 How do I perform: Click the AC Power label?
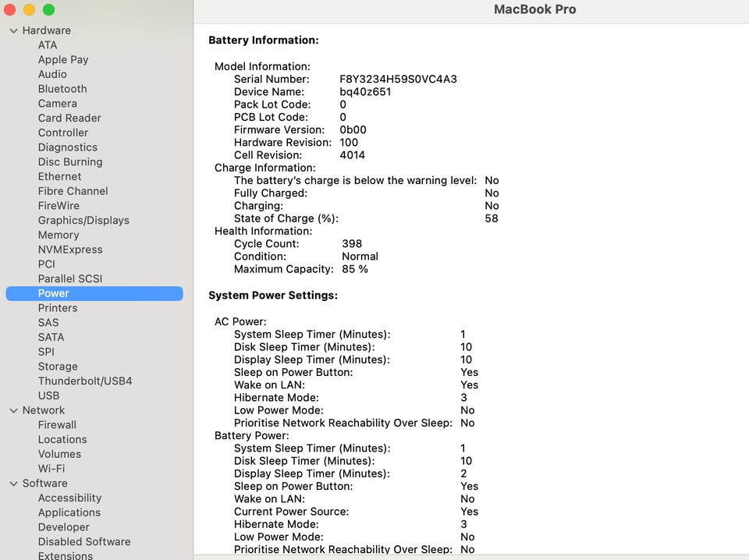click(240, 322)
